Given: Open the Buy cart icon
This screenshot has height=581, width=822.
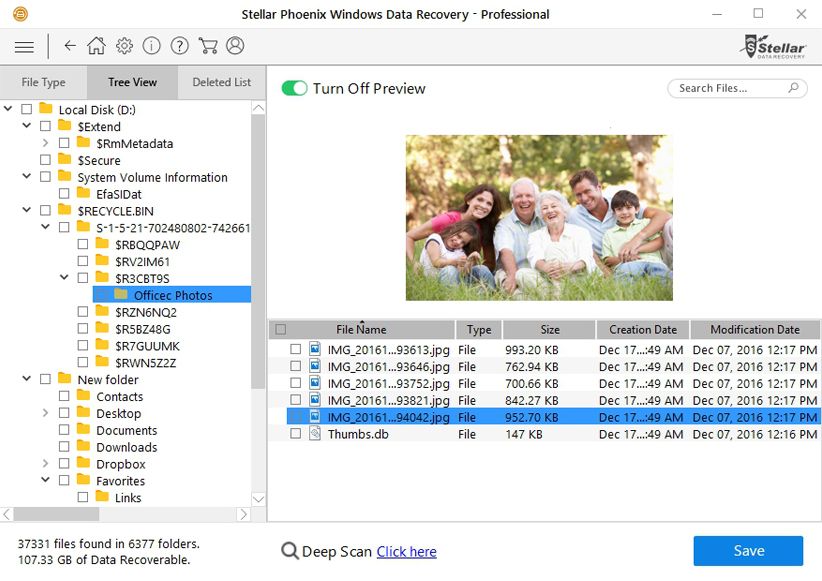Looking at the screenshot, I should (208, 46).
